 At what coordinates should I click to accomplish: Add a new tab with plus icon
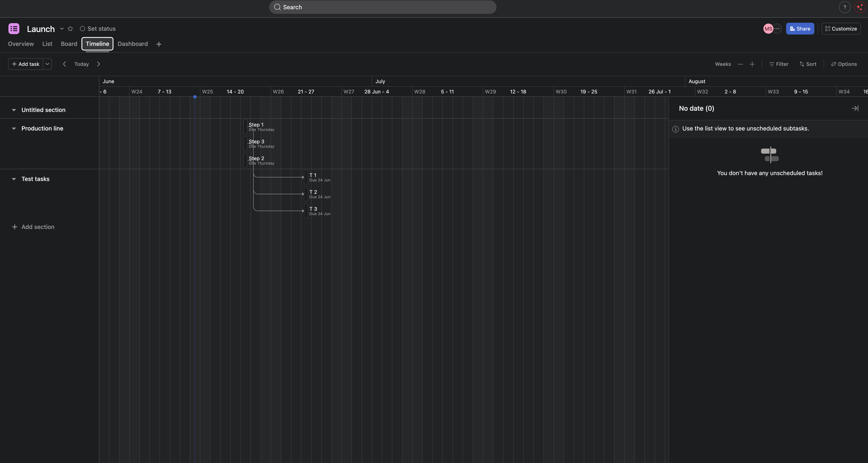coord(159,44)
